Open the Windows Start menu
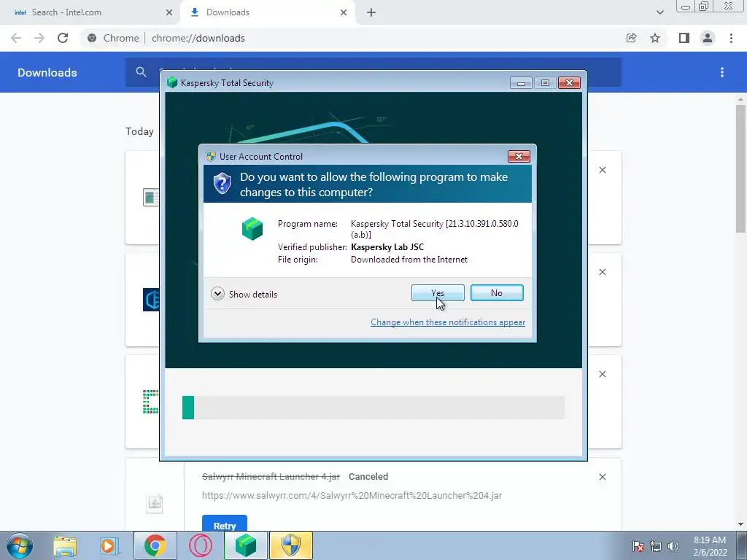This screenshot has height=560, width=747. point(19,545)
